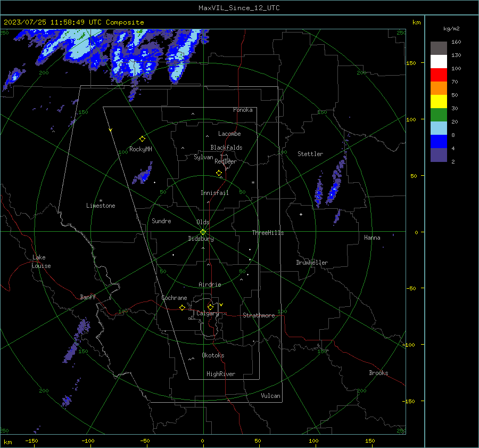
Task: Click the Lake Louise label
Action: tap(41, 262)
